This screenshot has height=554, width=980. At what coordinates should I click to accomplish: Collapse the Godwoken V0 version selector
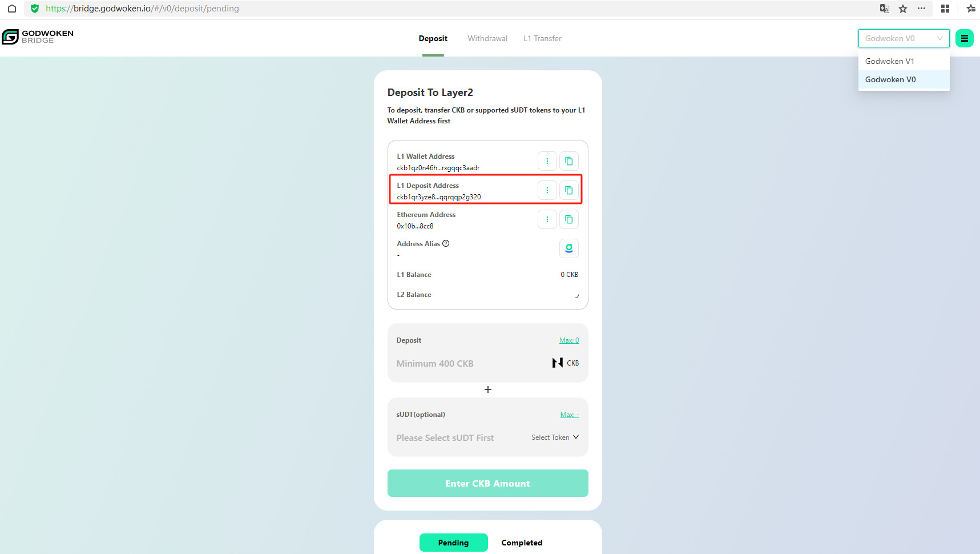(x=904, y=38)
